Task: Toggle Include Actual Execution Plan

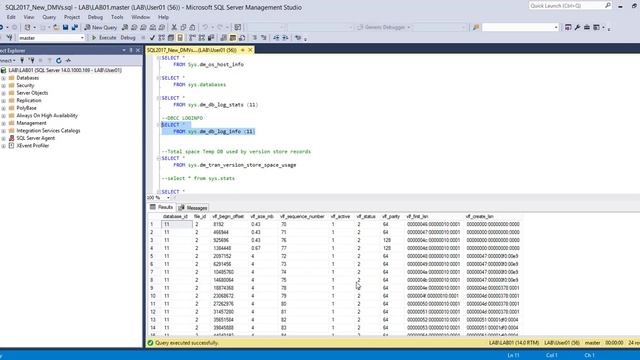Action: tap(192, 38)
